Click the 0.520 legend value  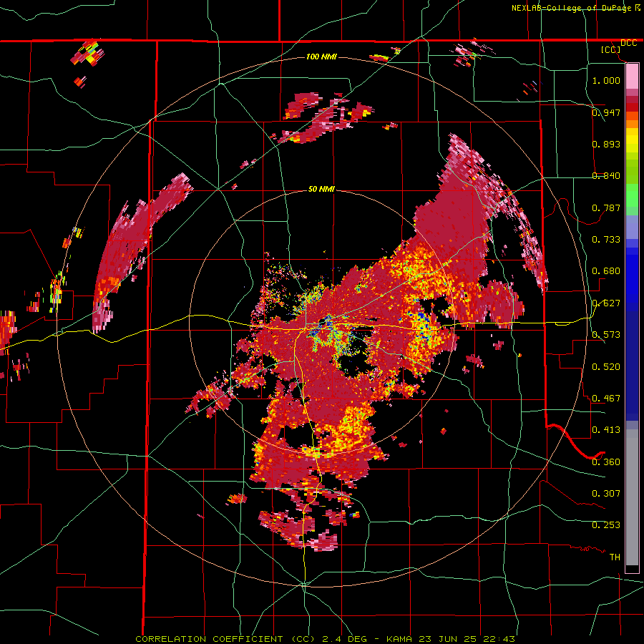pyautogui.click(x=606, y=367)
